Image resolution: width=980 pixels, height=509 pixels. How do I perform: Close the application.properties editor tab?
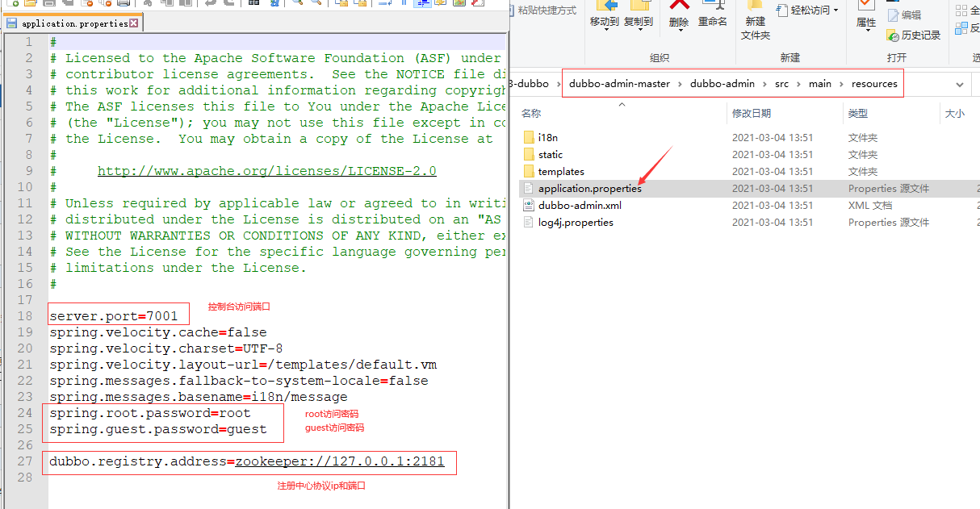134,23
